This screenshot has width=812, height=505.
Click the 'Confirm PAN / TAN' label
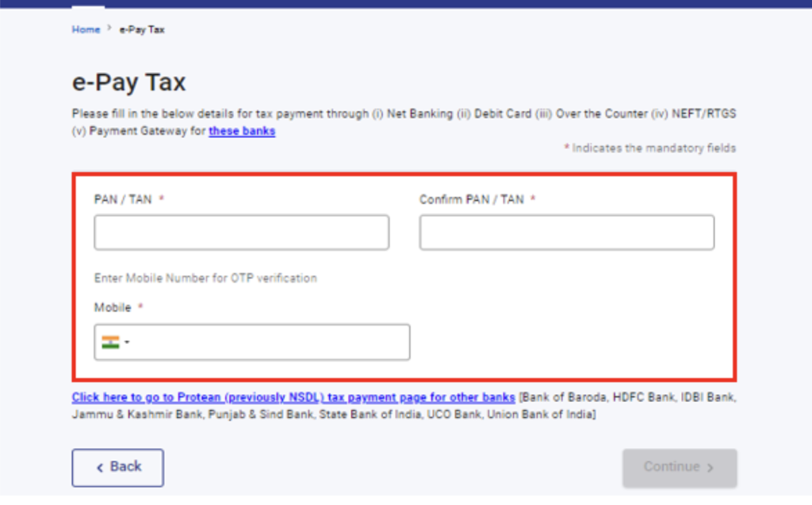472,200
